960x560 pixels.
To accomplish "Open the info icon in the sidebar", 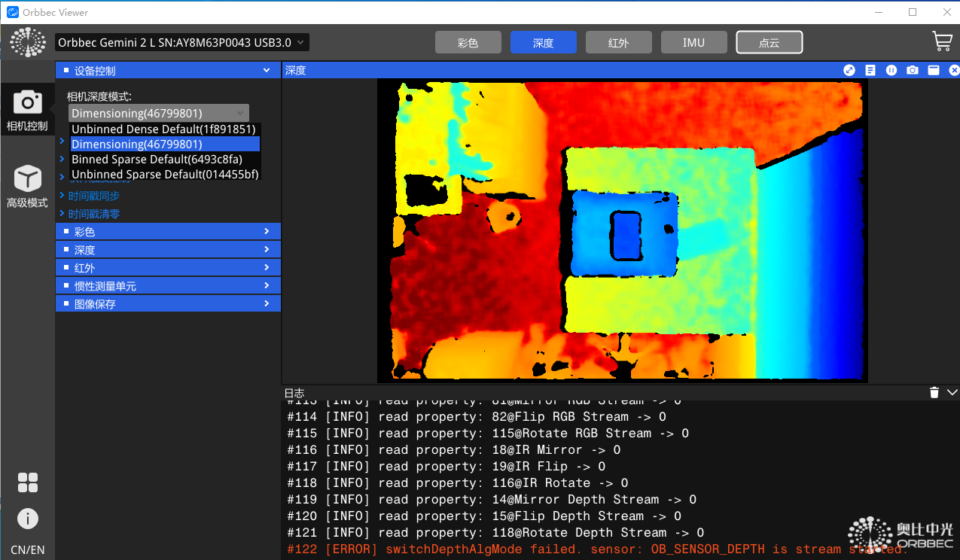I will 28,519.
